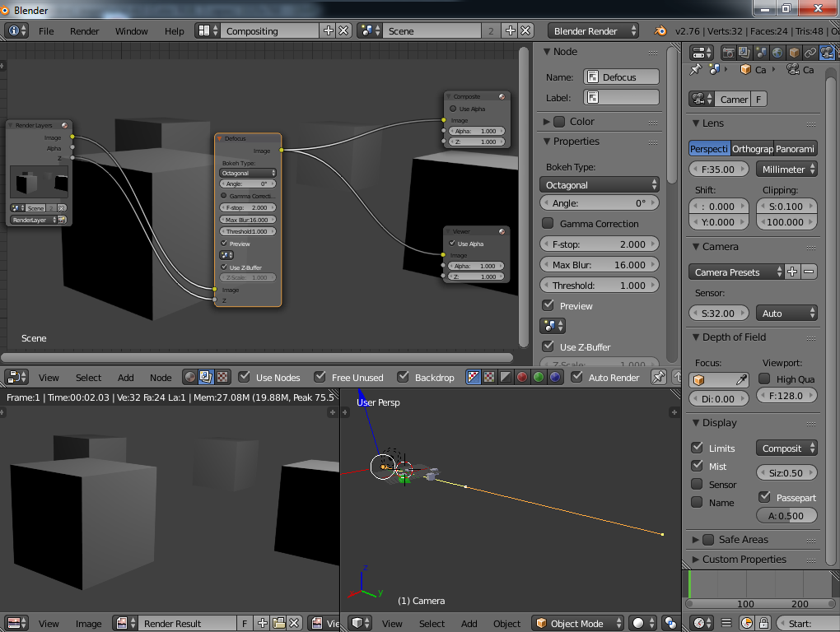Open the Camera Presets dropdown
The width and height of the screenshot is (840, 632).
click(x=735, y=272)
